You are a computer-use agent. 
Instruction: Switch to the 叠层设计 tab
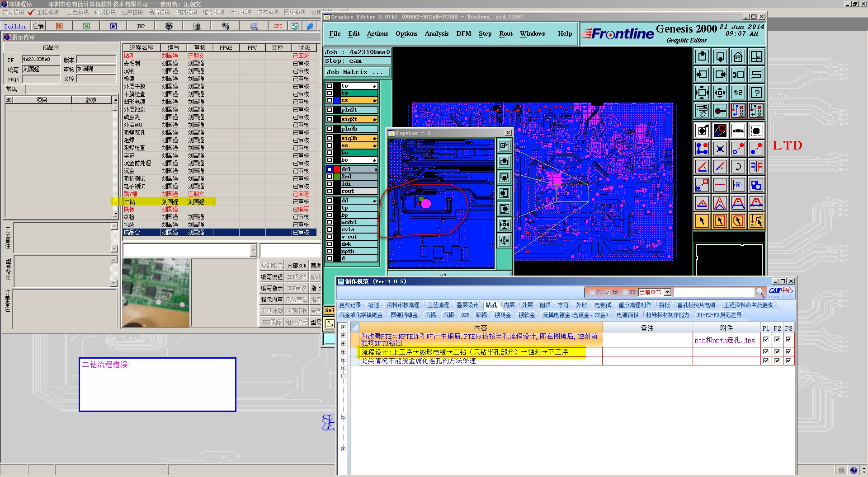point(467,305)
